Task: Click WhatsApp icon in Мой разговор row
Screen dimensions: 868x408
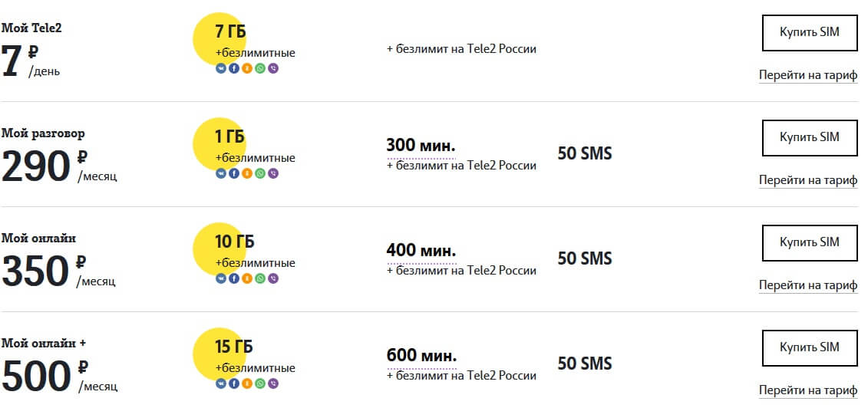Action: click(x=260, y=173)
